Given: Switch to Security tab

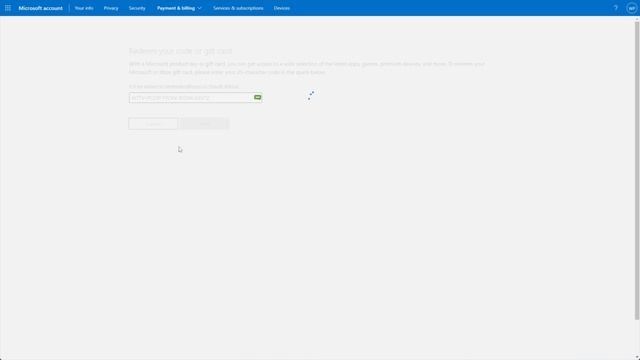Looking at the screenshot, I should pyautogui.click(x=137, y=8).
